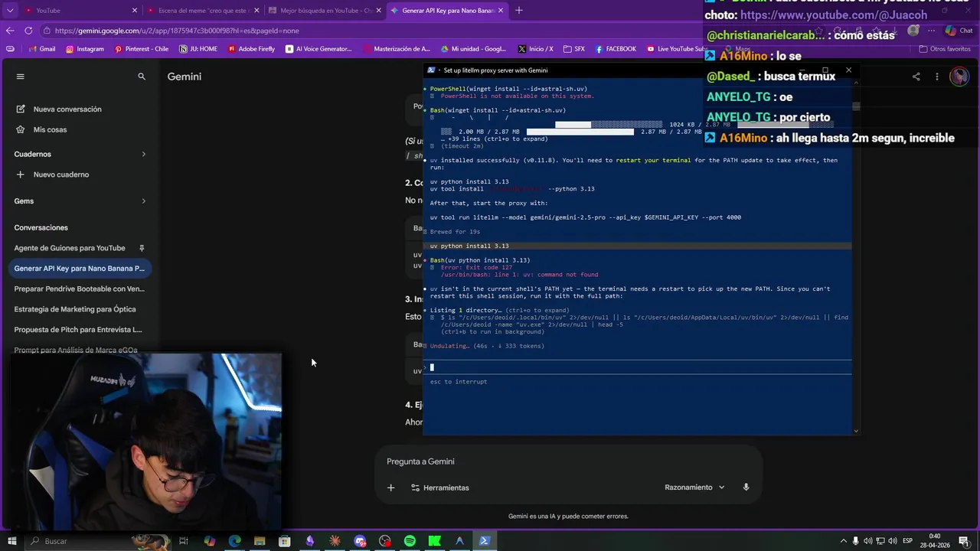Viewport: 980px width, 551px height.
Task: Click the Gemini sidebar search icon
Action: coord(142,77)
